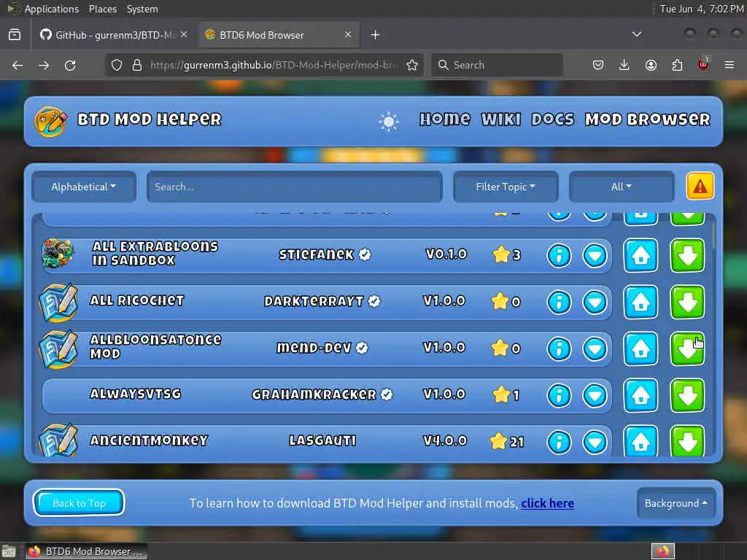Open the Background dropdown
The height and width of the screenshot is (560, 747).
pyautogui.click(x=676, y=503)
